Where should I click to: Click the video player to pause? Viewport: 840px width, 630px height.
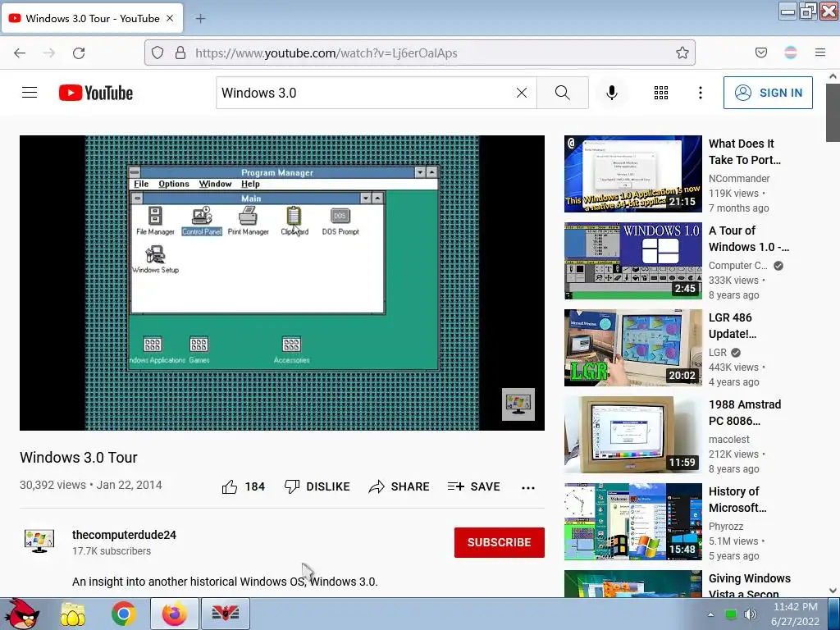click(x=282, y=283)
